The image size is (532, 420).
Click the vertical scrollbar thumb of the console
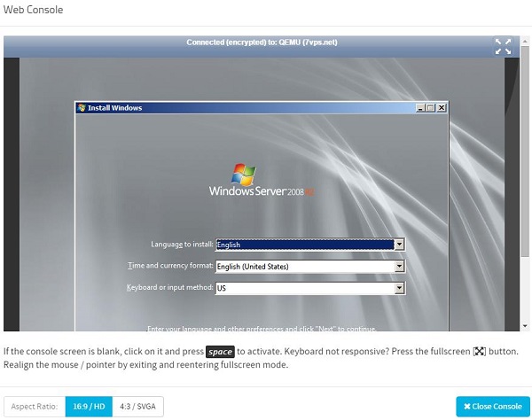pos(525,152)
